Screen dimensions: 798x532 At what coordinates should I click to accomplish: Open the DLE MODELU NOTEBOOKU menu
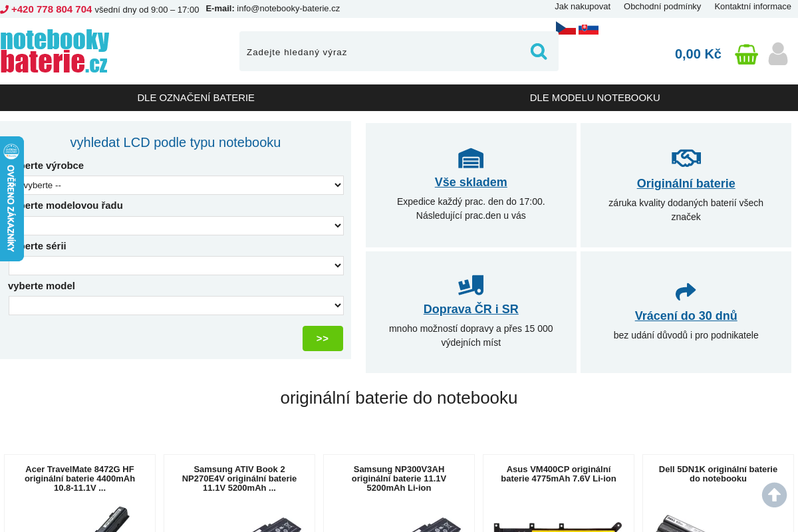[595, 98]
